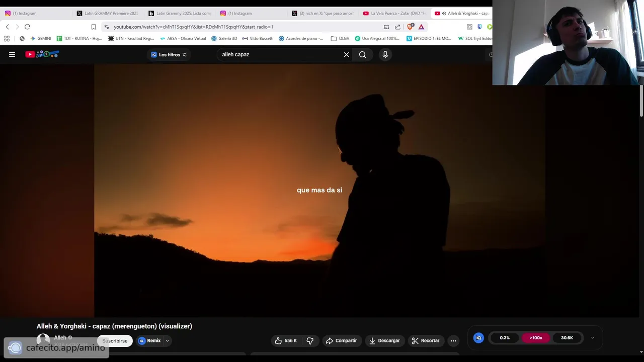Reload the page with the refresh icon
The width and height of the screenshot is (644, 362).
click(27, 27)
